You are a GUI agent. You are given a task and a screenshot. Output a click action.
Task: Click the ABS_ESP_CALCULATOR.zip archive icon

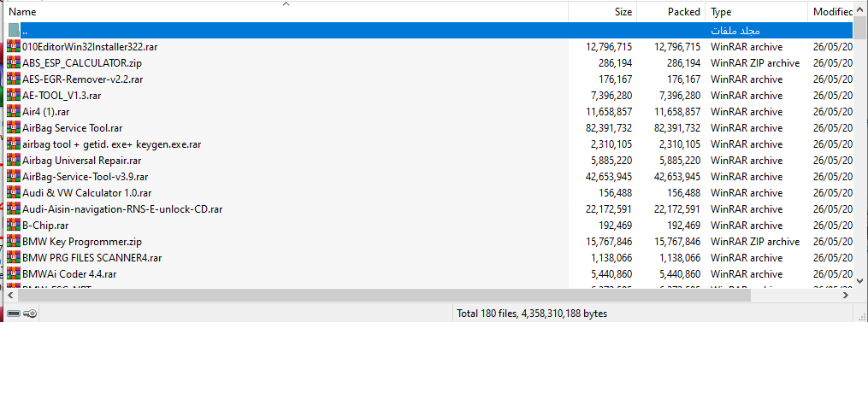pos(14,63)
